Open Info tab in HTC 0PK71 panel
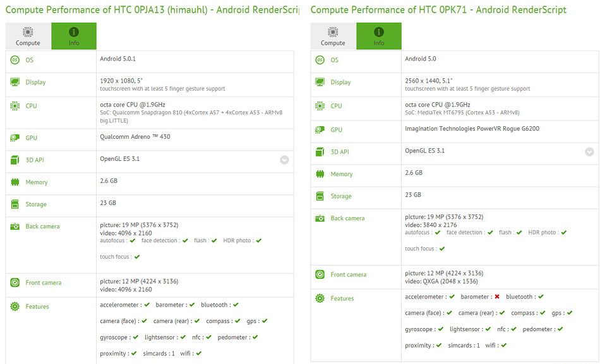The height and width of the screenshot is (364, 600). click(379, 36)
